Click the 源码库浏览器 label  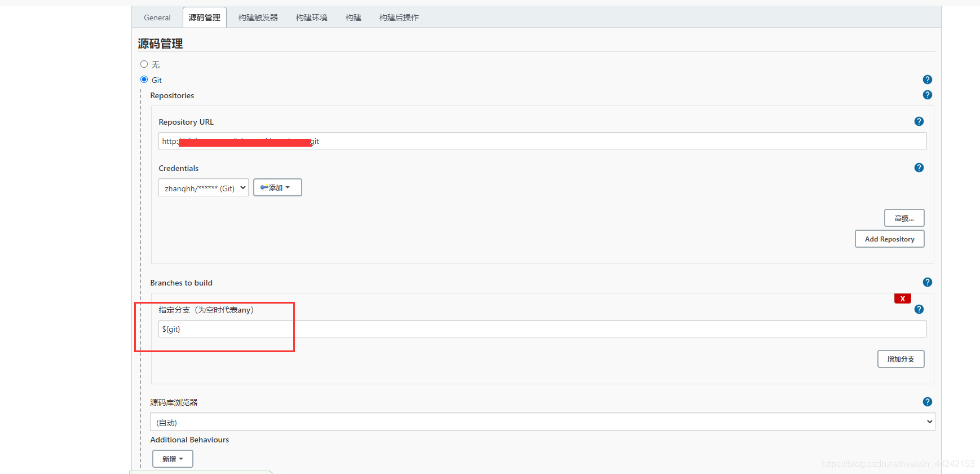[174, 402]
